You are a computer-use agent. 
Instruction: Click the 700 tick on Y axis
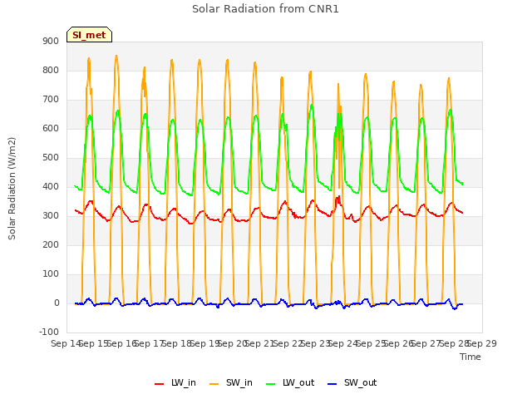(x=51, y=100)
